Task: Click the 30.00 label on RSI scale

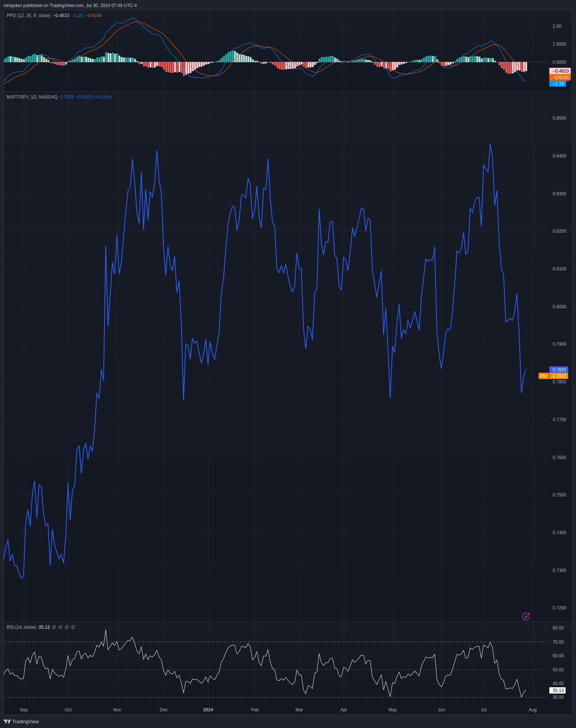Action: point(558,697)
